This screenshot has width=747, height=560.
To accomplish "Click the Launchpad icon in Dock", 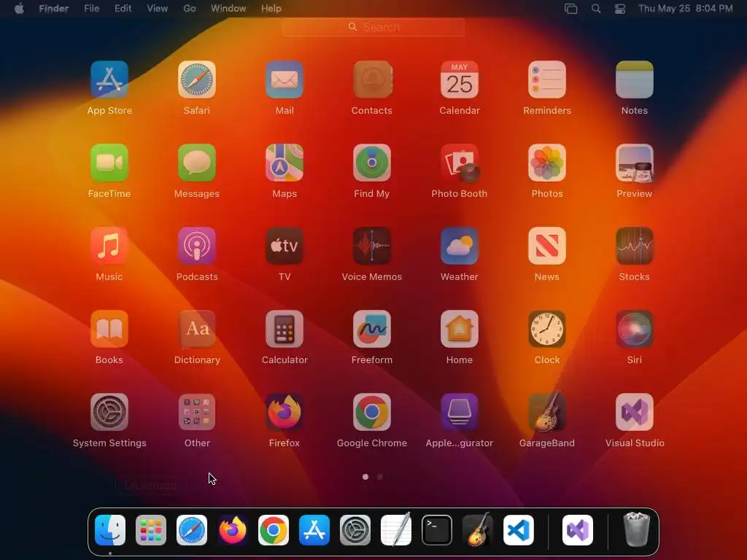I will pyautogui.click(x=151, y=530).
